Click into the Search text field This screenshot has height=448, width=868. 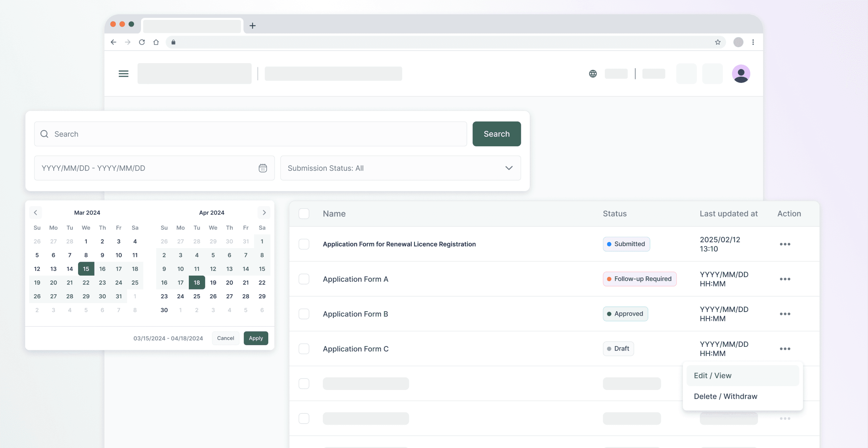pyautogui.click(x=251, y=134)
